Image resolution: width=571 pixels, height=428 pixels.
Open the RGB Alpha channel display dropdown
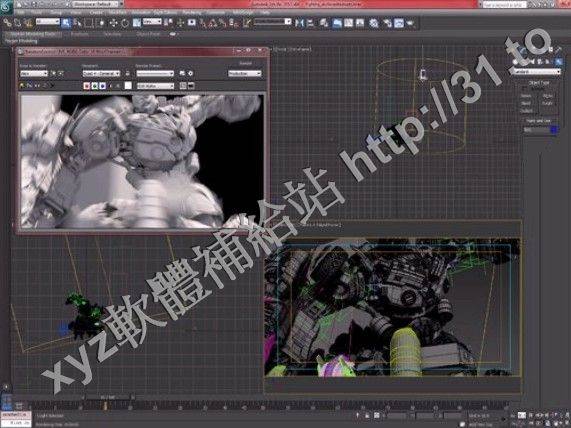[x=155, y=86]
